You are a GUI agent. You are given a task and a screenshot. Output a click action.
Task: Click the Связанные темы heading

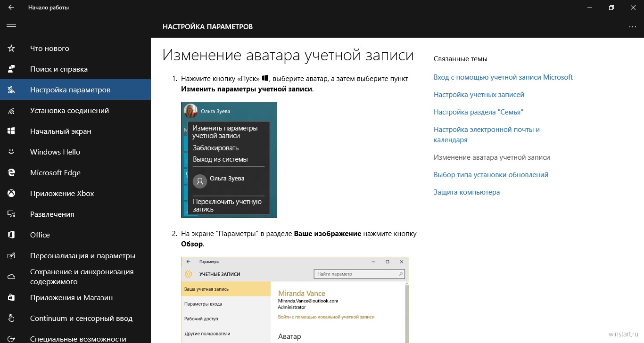point(461,59)
